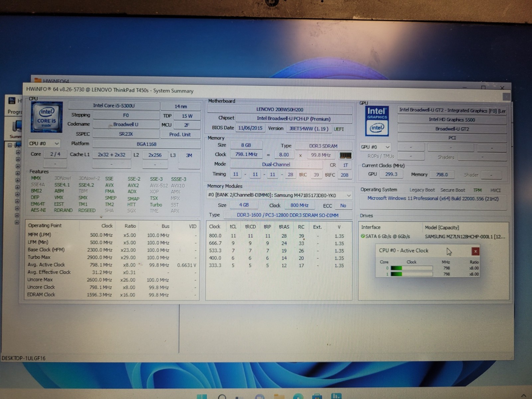The image size is (532, 399).
Task: Click the Microsoft Windows 11 Professional OS text
Action: pyautogui.click(x=433, y=199)
